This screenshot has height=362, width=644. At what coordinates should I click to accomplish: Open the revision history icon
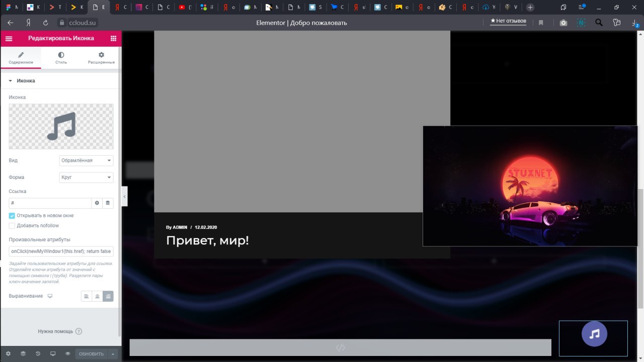tap(38, 354)
